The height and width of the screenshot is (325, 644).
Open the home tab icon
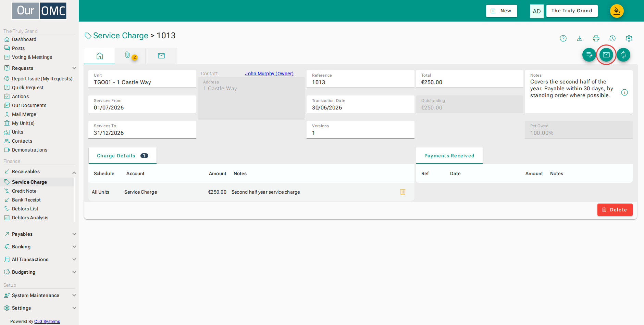[100, 56]
